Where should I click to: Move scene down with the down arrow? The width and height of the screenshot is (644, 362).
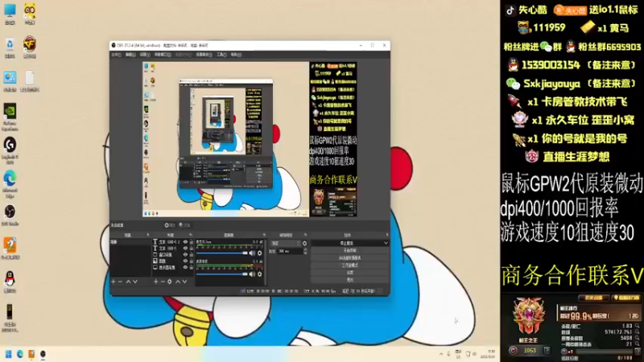[x=135, y=282]
